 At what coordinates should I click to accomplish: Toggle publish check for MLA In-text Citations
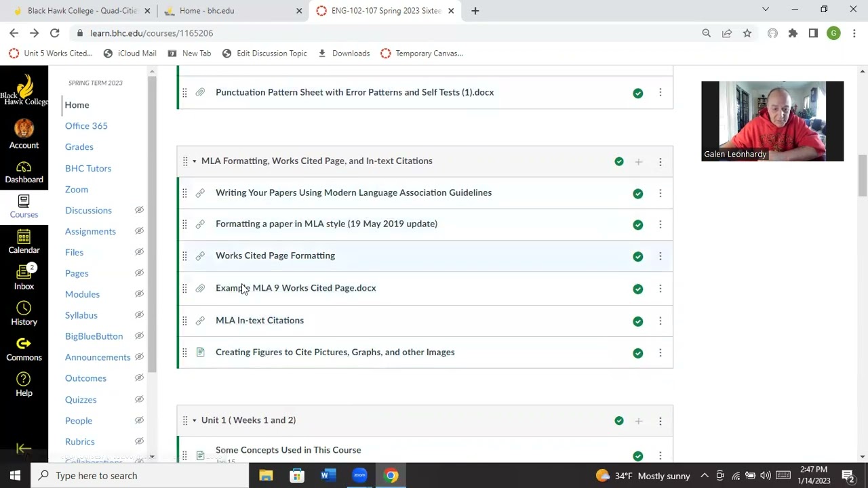(638, 321)
